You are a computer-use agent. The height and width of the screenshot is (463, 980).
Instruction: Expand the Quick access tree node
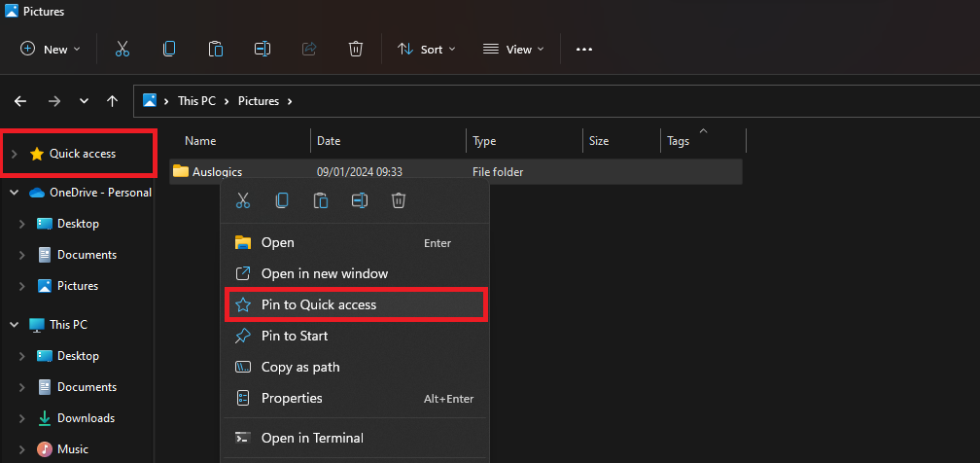(14, 154)
